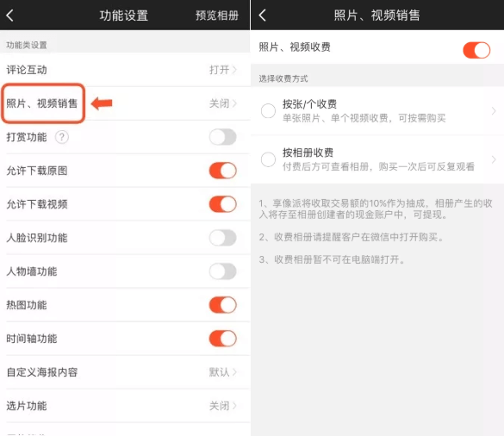504x436 pixels.
Task: Enable 人脸识别功能 switch
Action: [223, 238]
